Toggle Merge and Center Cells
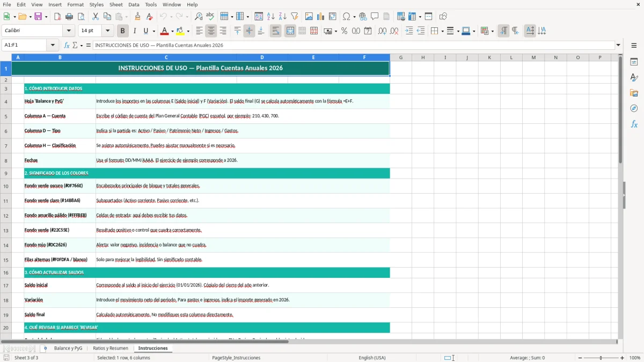644x362 pixels. tap(290, 31)
